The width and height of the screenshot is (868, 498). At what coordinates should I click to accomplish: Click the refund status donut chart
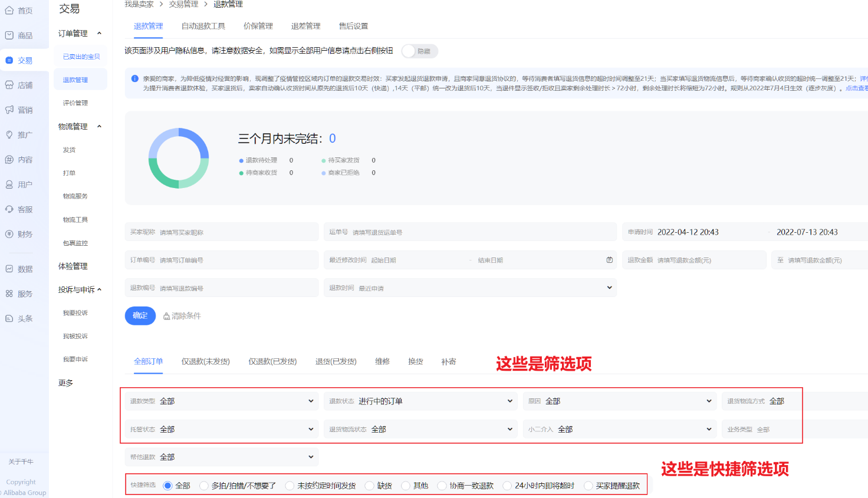coord(179,158)
